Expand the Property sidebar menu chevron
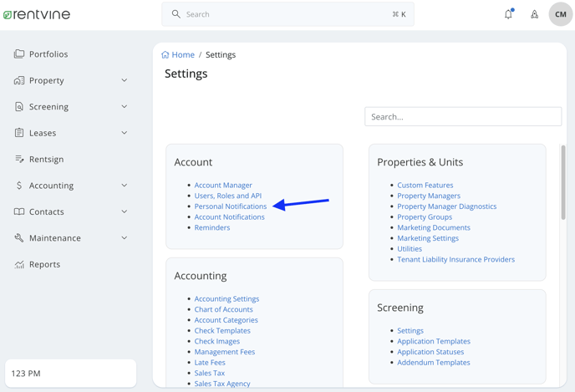 pos(125,80)
